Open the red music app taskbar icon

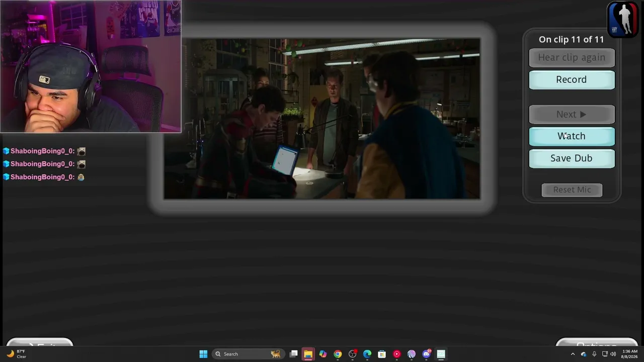(x=397, y=354)
